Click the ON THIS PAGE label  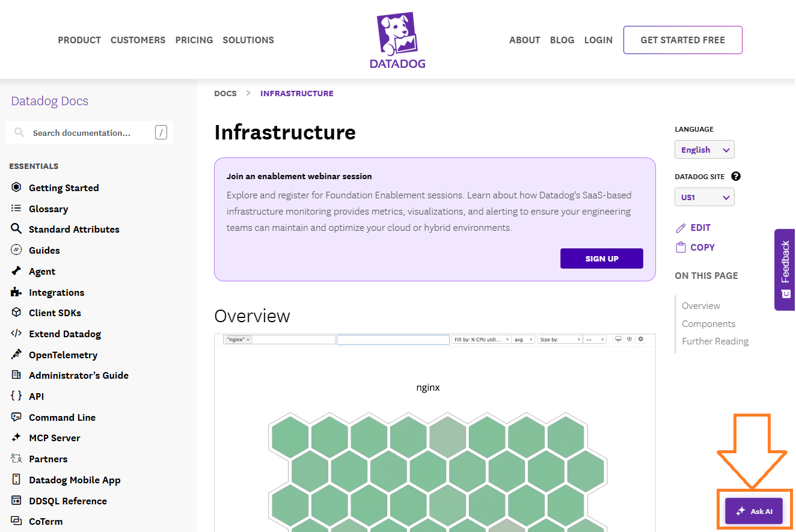point(706,276)
